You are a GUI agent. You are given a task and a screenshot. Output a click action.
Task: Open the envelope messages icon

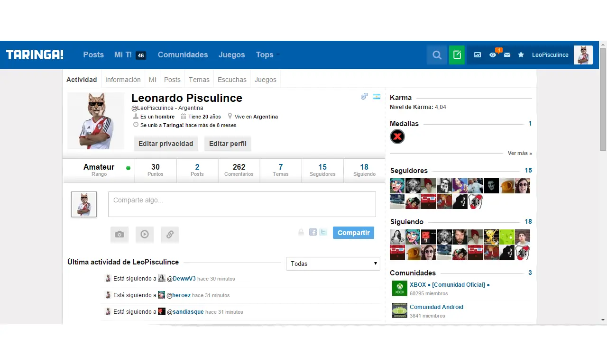click(507, 55)
